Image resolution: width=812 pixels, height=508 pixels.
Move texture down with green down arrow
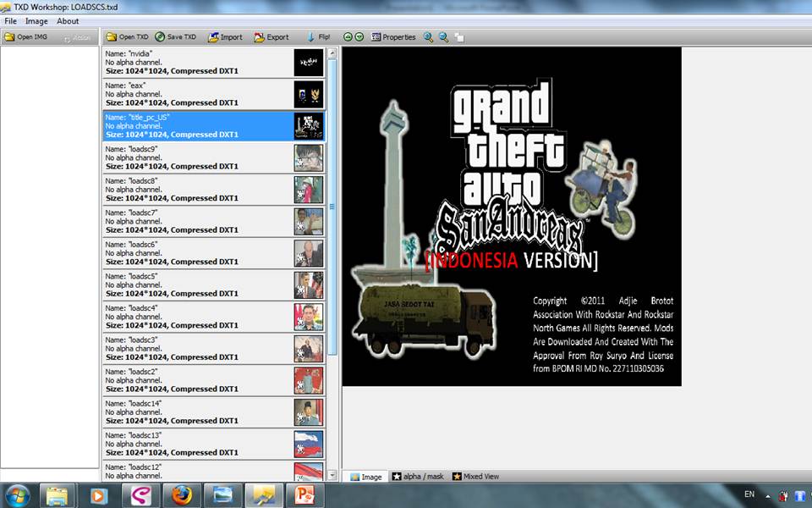(x=359, y=36)
